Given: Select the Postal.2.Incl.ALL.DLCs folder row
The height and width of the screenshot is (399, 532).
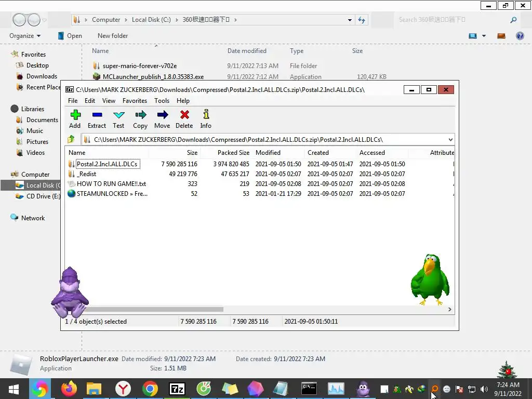Looking at the screenshot, I should tap(260, 164).
